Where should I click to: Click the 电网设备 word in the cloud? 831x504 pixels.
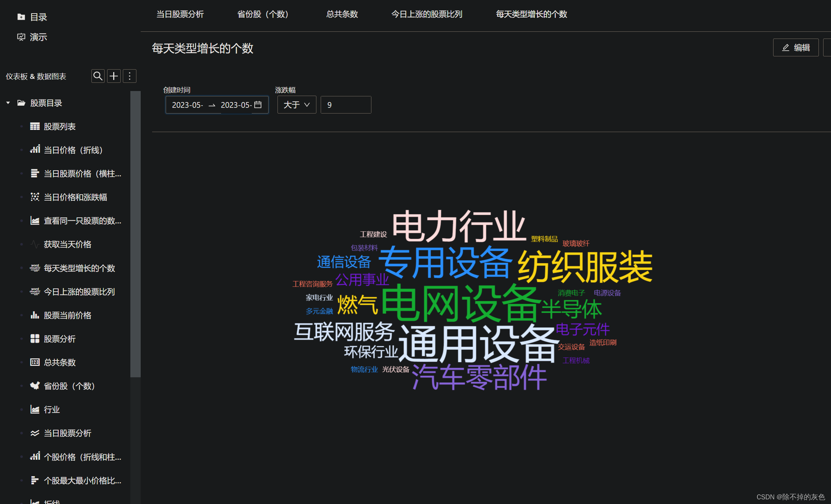[461, 303]
